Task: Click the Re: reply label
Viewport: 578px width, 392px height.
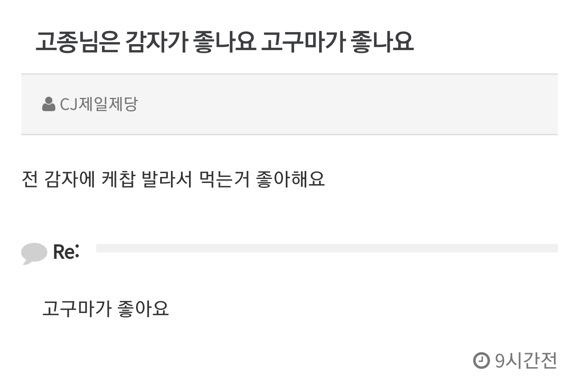Action: point(66,252)
